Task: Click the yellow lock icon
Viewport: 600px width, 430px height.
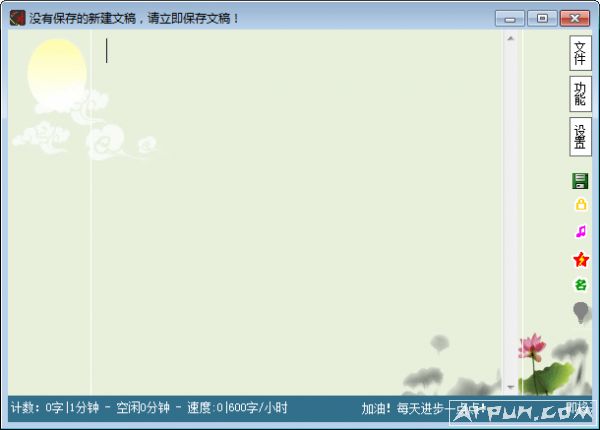Action: click(x=580, y=206)
